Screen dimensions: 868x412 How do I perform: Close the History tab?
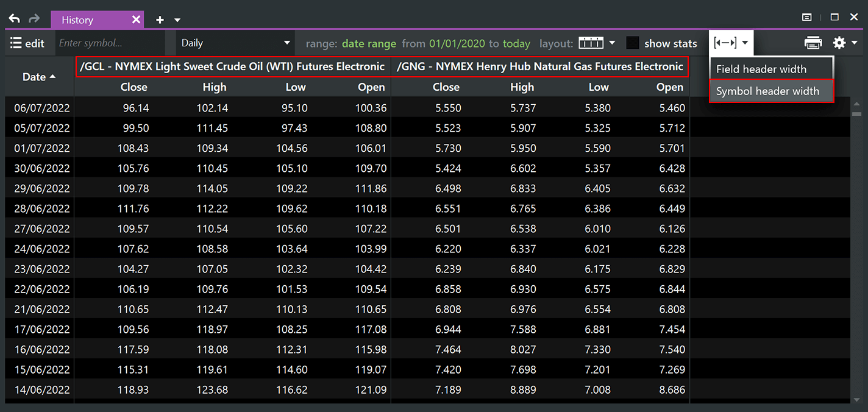136,20
